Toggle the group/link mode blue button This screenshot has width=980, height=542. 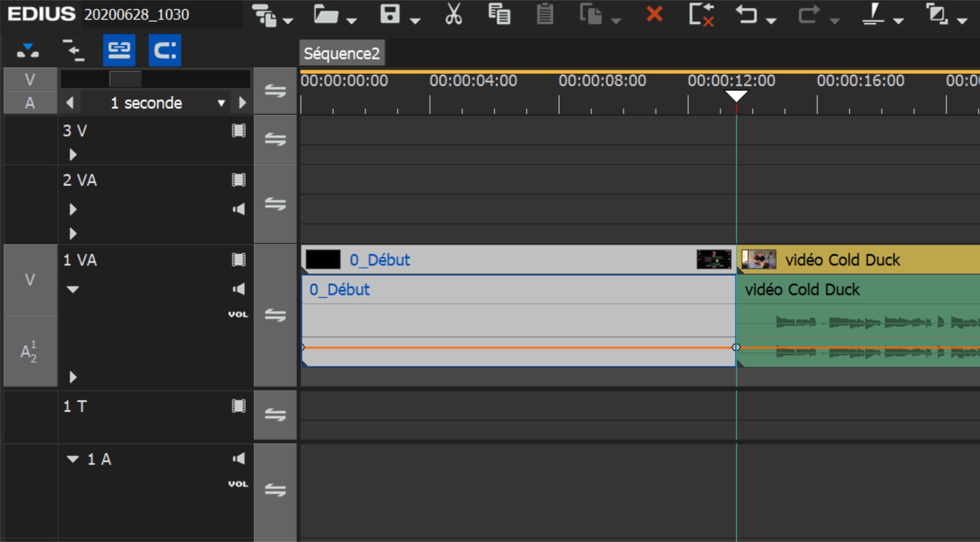(x=119, y=50)
